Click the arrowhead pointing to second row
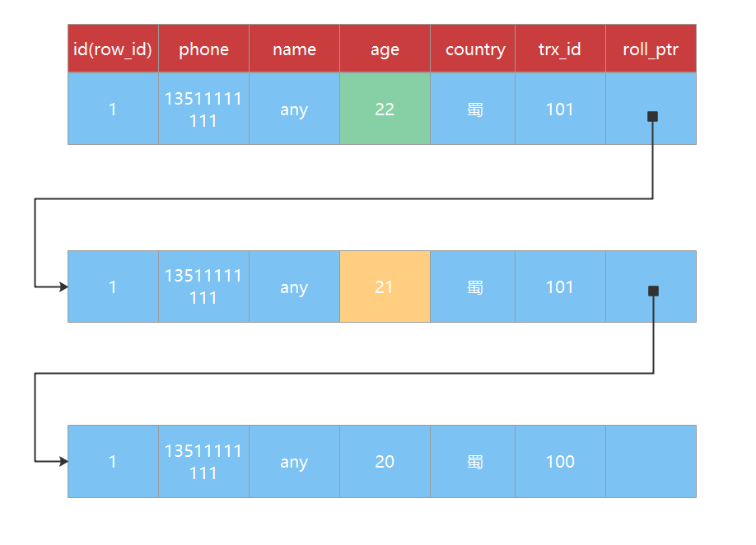Image resolution: width=756 pixels, height=545 pixels. coord(63,286)
